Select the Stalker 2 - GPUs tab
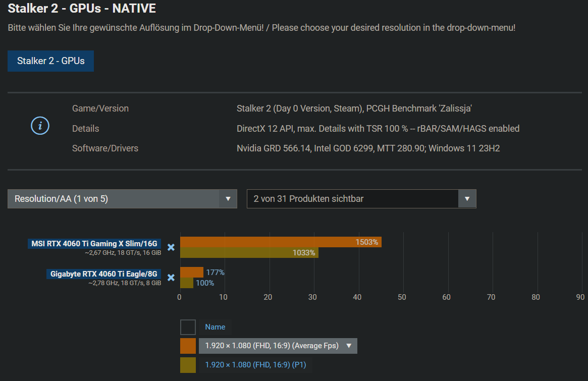The height and width of the screenshot is (381, 588). (x=50, y=61)
